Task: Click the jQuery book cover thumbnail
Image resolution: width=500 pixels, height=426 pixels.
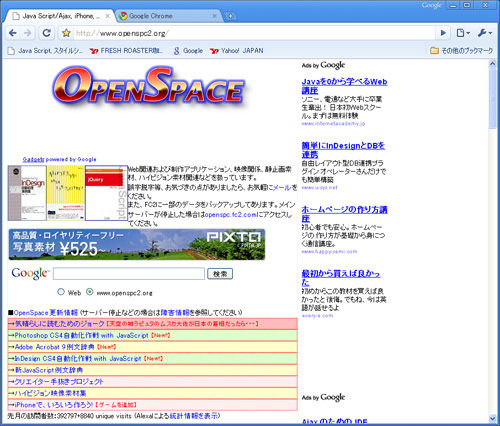Action: tap(106, 193)
